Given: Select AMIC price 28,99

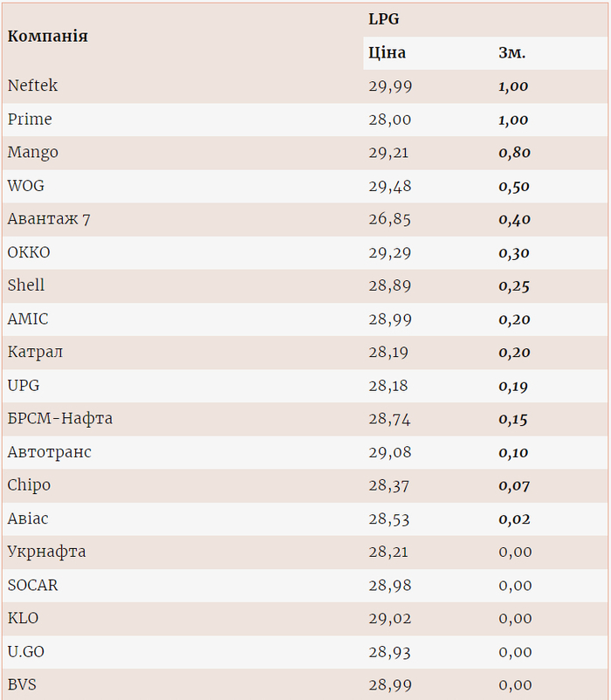Looking at the screenshot, I should tap(389, 319).
